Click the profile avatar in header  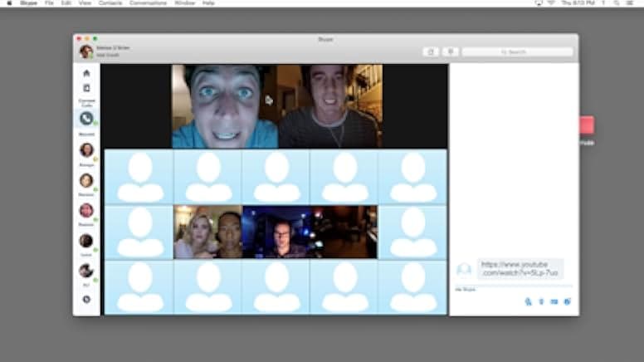[85, 51]
